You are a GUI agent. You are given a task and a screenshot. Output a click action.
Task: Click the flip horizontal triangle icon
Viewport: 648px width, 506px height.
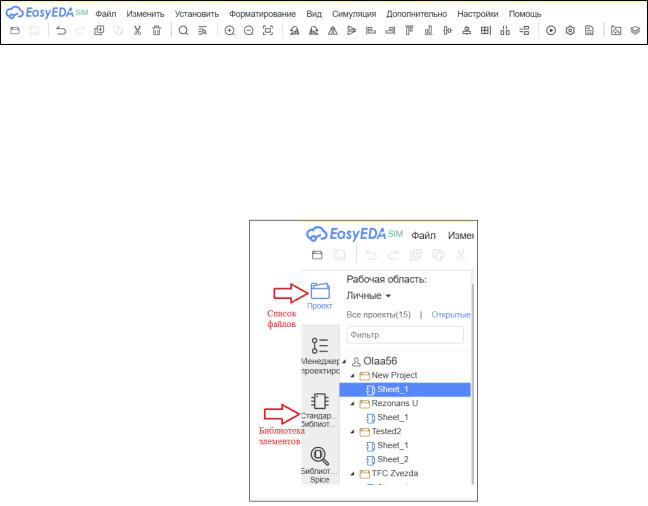click(x=333, y=30)
